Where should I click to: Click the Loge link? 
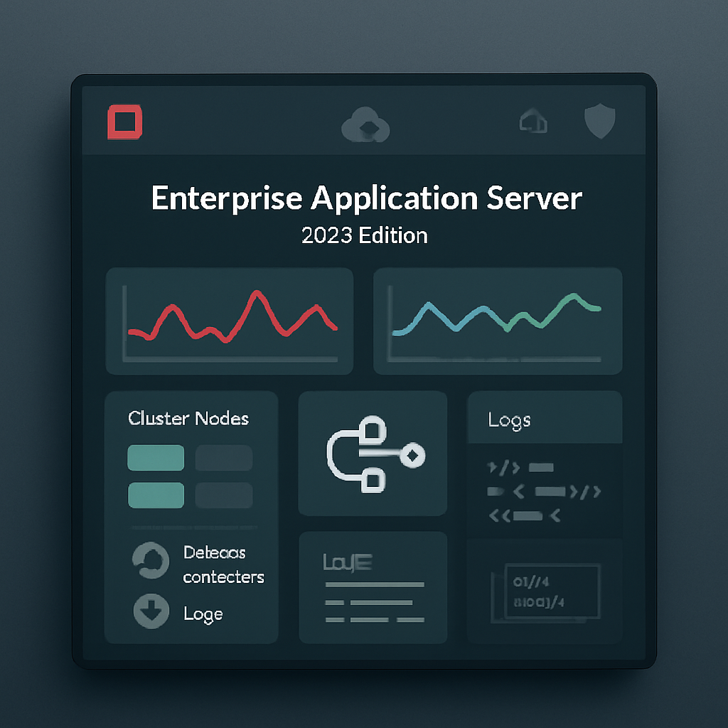pyautogui.click(x=203, y=614)
